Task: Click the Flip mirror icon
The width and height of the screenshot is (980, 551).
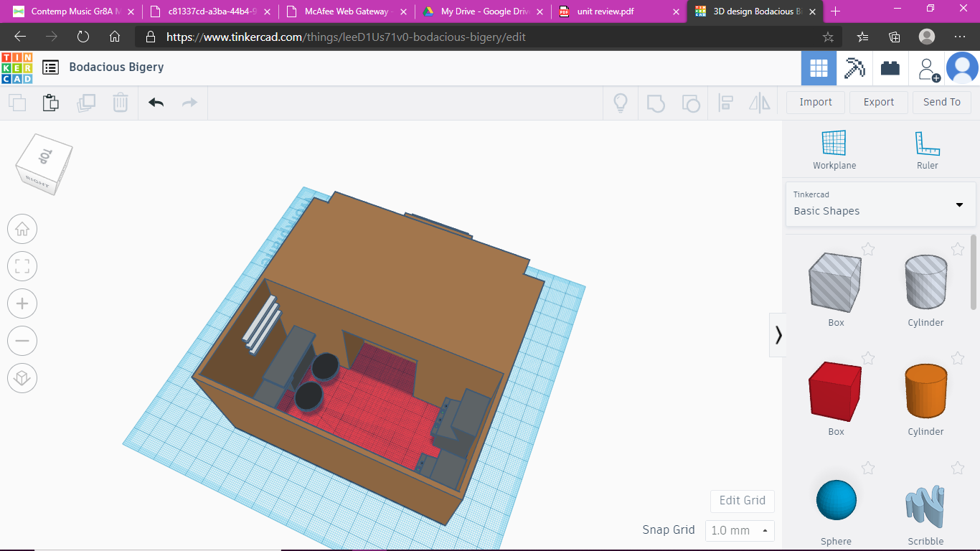Action: 760,103
